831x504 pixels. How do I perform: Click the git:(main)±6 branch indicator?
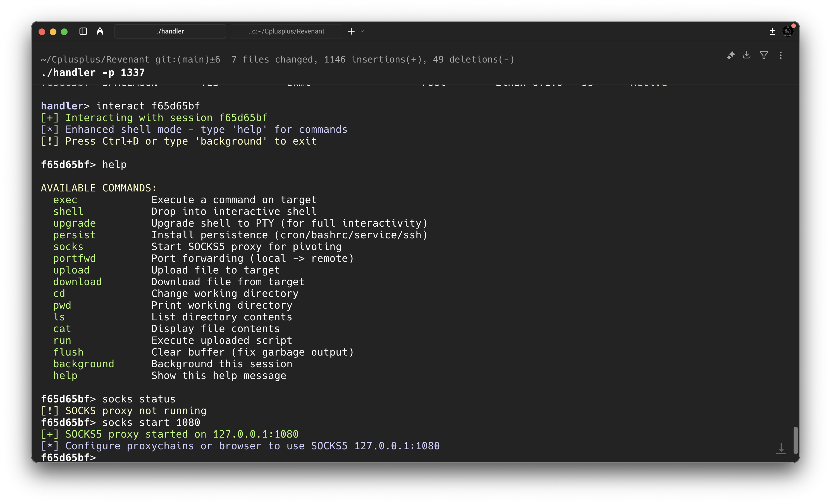point(188,60)
